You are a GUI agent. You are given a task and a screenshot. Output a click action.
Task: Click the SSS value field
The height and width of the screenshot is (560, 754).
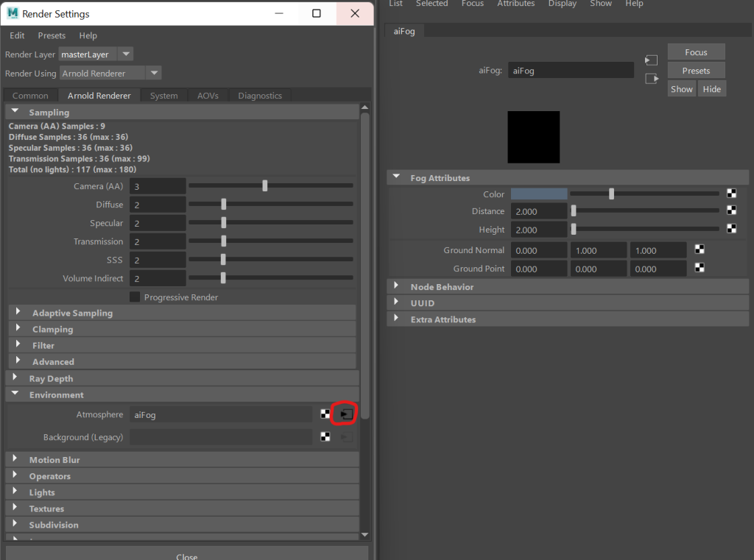point(158,260)
